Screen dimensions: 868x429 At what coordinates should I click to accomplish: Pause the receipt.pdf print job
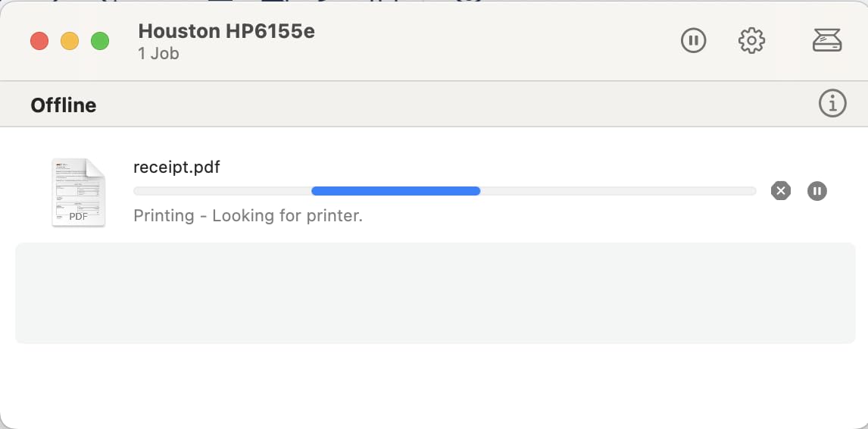[816, 191]
